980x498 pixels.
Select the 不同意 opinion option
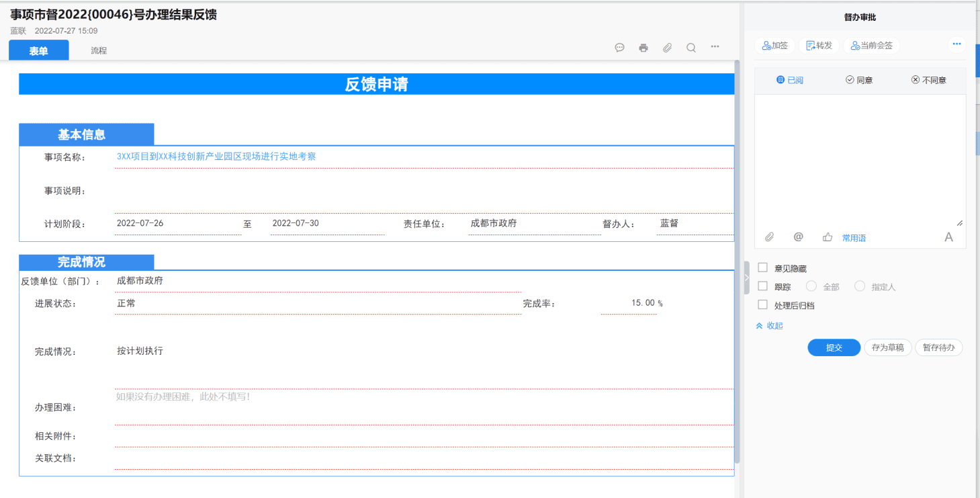929,80
